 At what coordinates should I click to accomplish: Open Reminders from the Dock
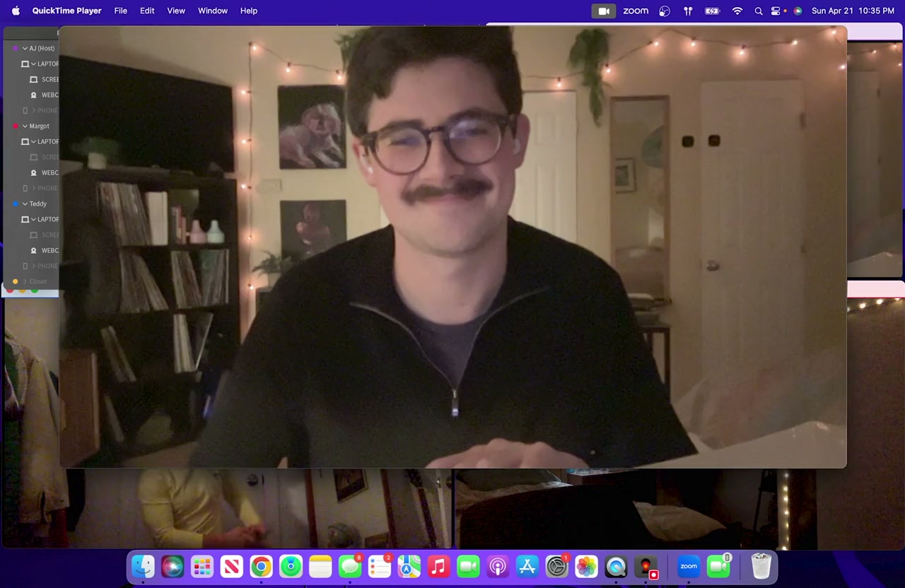380,566
